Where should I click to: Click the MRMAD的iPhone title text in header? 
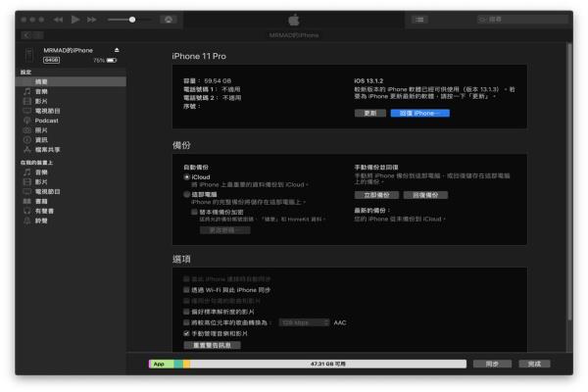click(x=294, y=35)
